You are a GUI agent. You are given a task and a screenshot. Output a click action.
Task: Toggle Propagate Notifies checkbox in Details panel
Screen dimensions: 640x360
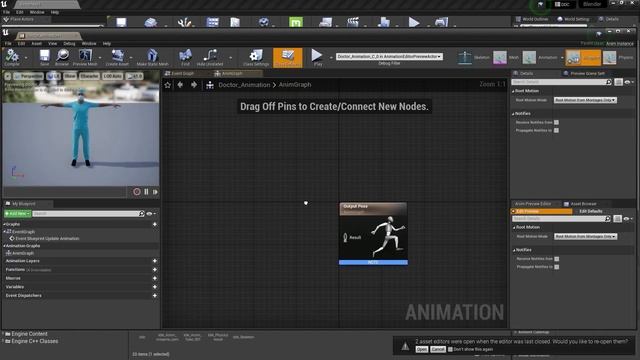pyautogui.click(x=556, y=131)
